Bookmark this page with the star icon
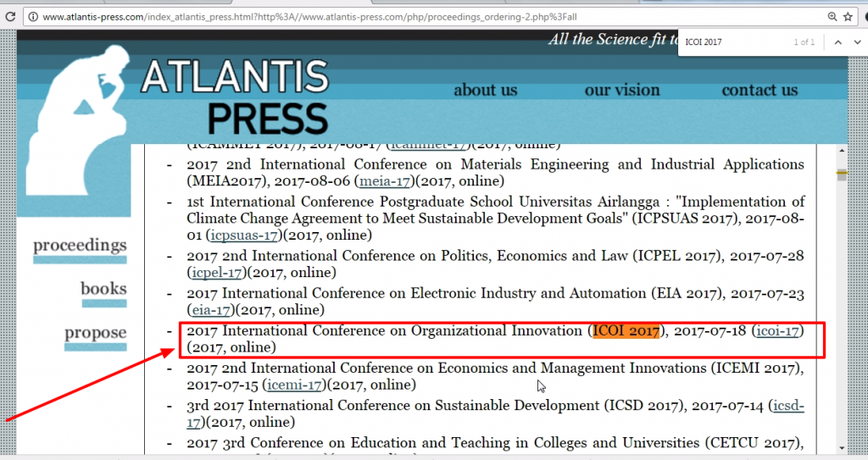 tap(848, 17)
